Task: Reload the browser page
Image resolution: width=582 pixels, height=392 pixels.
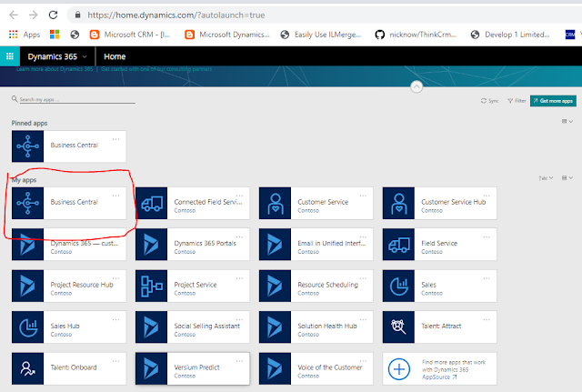Action: pos(53,15)
